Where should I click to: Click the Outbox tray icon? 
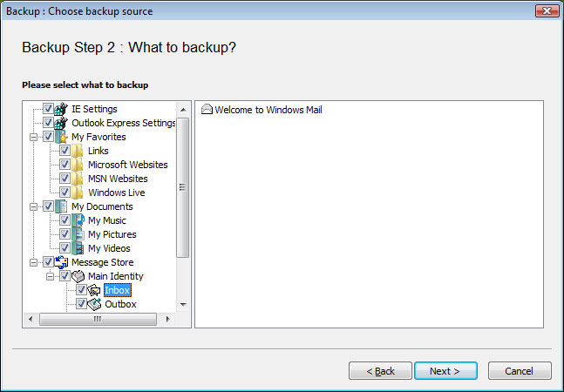coord(94,304)
